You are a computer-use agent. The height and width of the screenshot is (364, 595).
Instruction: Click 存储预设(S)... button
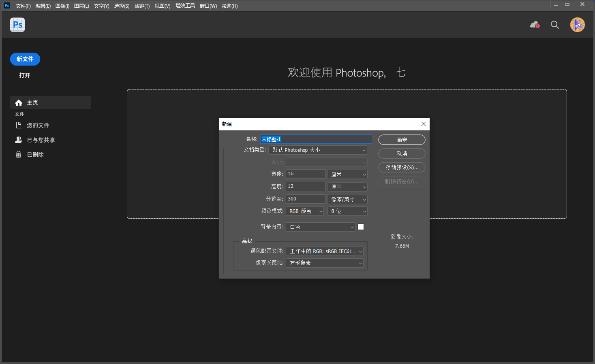point(402,167)
